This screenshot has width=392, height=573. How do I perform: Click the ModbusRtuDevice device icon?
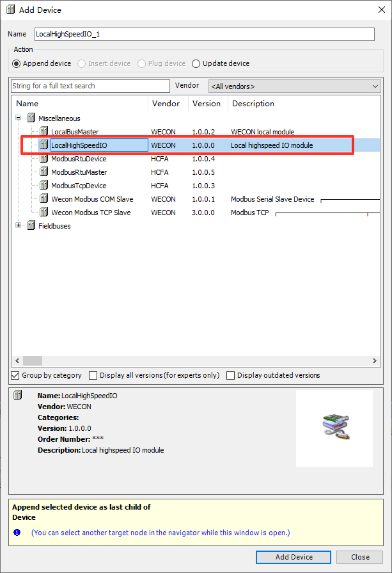tap(44, 159)
